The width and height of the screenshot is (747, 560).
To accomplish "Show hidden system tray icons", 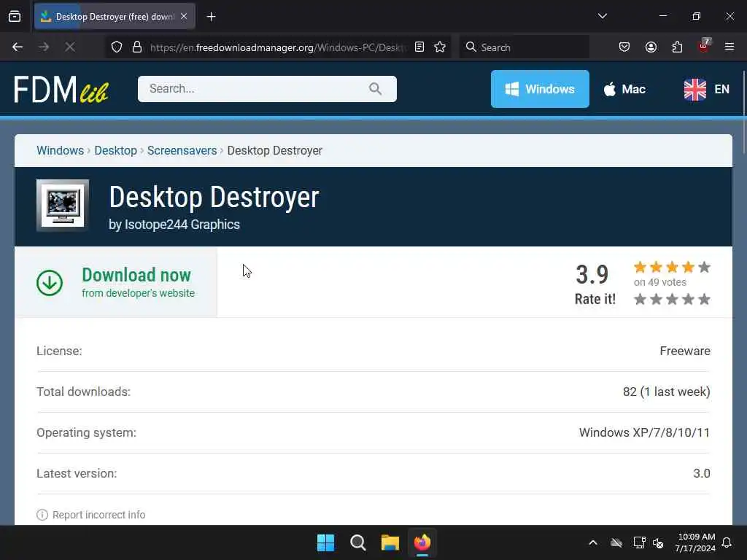I will coord(593,542).
